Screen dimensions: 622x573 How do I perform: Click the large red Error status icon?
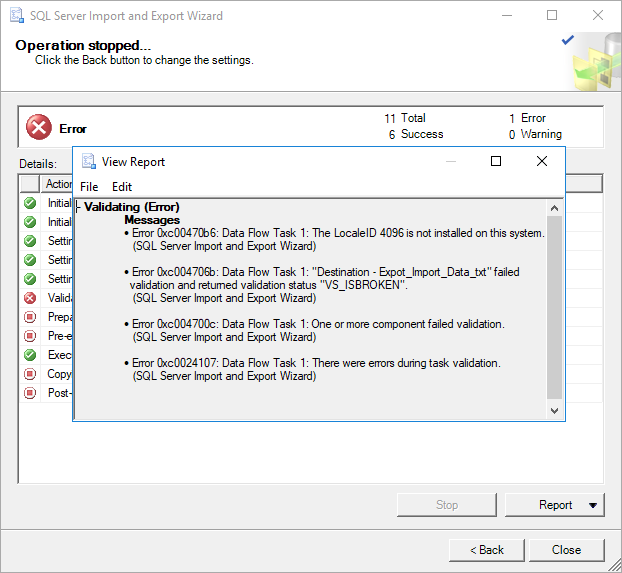point(39,127)
